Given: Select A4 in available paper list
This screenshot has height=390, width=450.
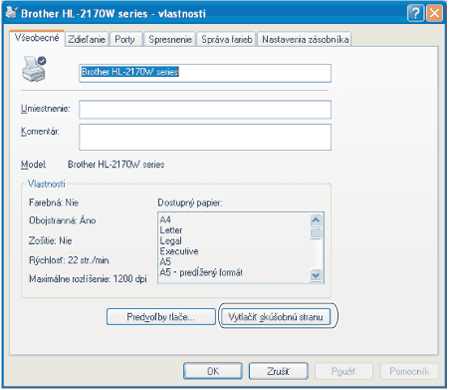Looking at the screenshot, I should coord(165,220).
